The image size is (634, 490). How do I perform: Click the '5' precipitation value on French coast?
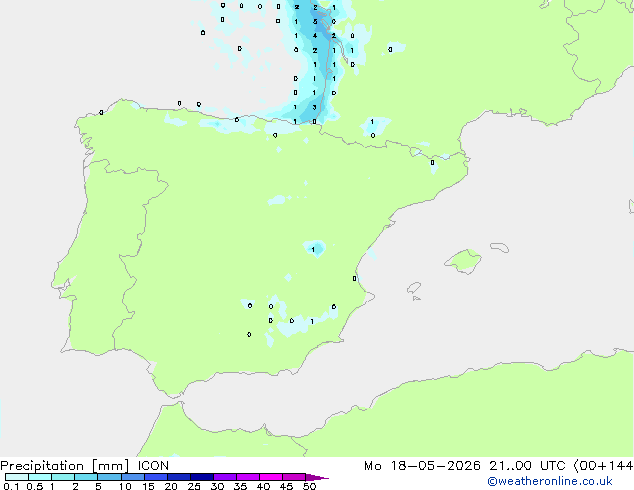tap(315, 21)
